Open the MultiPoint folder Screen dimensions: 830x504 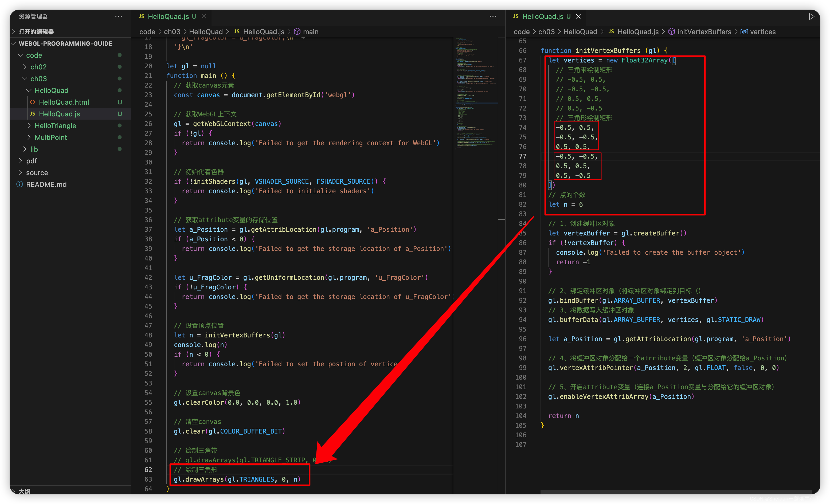click(x=50, y=137)
